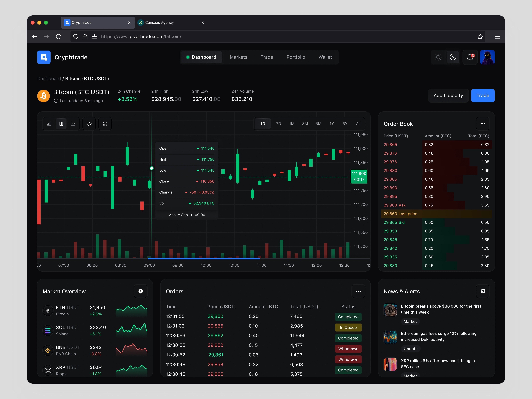
Task: Click the chart timeline blue scrollbar
Action: pos(204,259)
